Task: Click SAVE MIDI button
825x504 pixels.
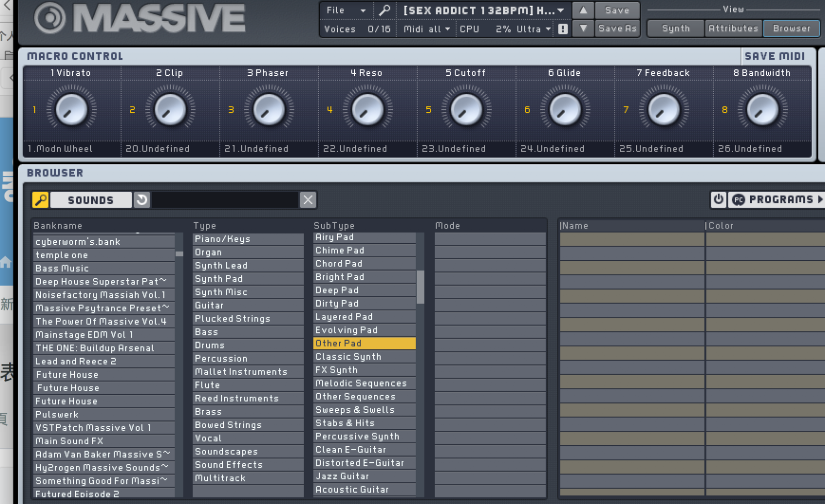Action: coord(774,56)
